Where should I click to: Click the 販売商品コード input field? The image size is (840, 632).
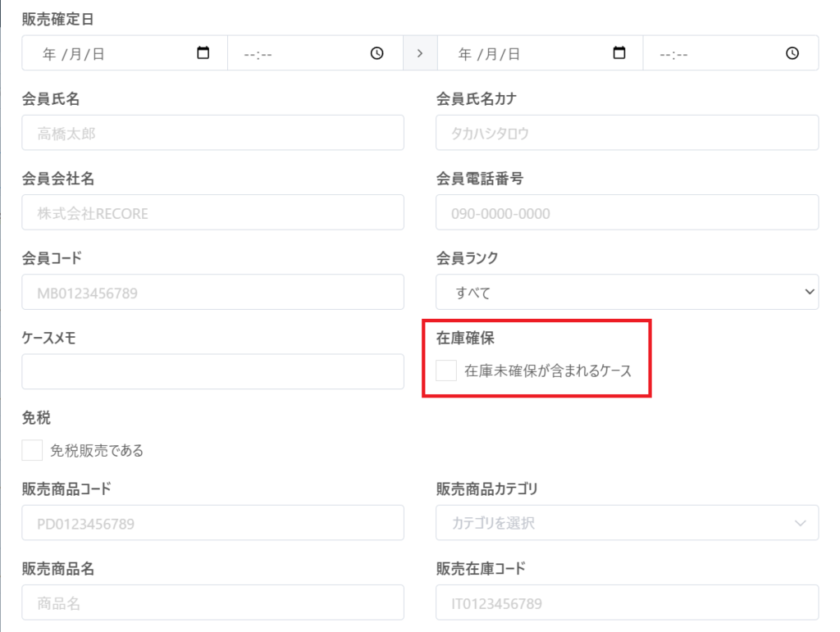212,523
